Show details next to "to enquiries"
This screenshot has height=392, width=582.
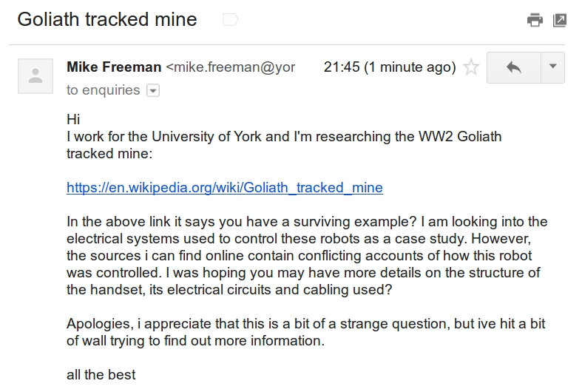coord(153,90)
